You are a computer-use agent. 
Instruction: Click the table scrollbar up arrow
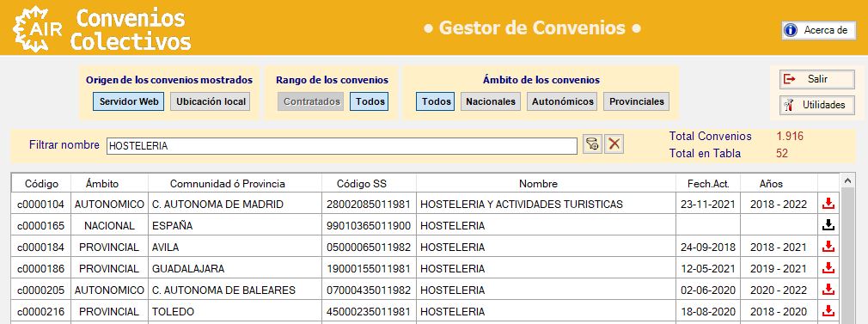pos(847,180)
